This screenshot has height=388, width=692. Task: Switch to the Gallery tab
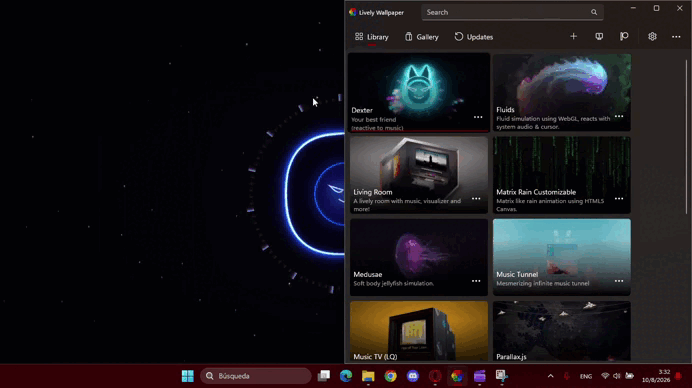coord(421,37)
